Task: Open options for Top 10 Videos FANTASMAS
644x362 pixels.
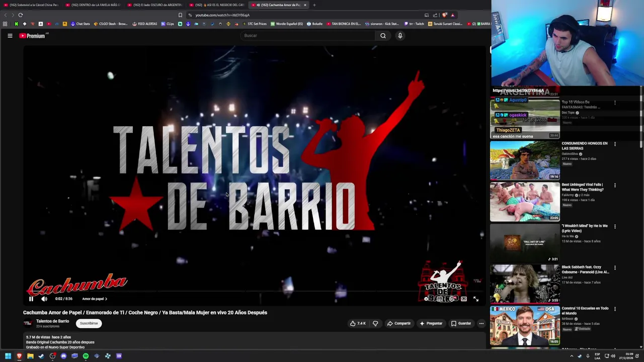Action: pyautogui.click(x=615, y=103)
